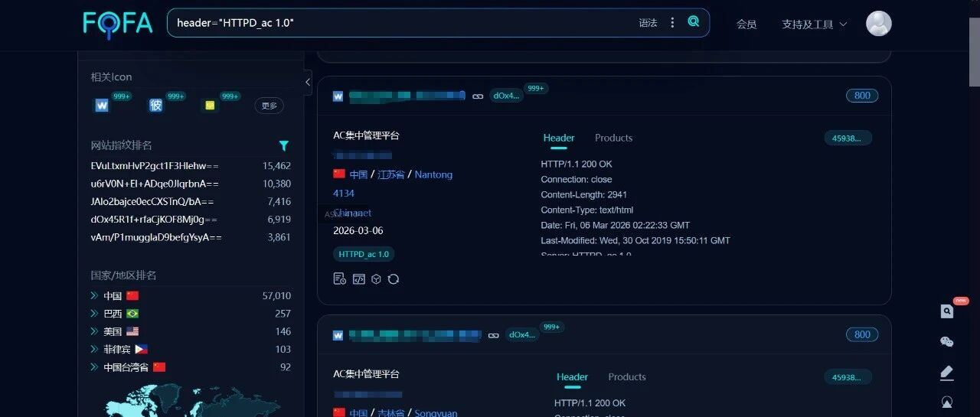Select the blue W related icon
The image size is (980, 417).
click(102, 106)
